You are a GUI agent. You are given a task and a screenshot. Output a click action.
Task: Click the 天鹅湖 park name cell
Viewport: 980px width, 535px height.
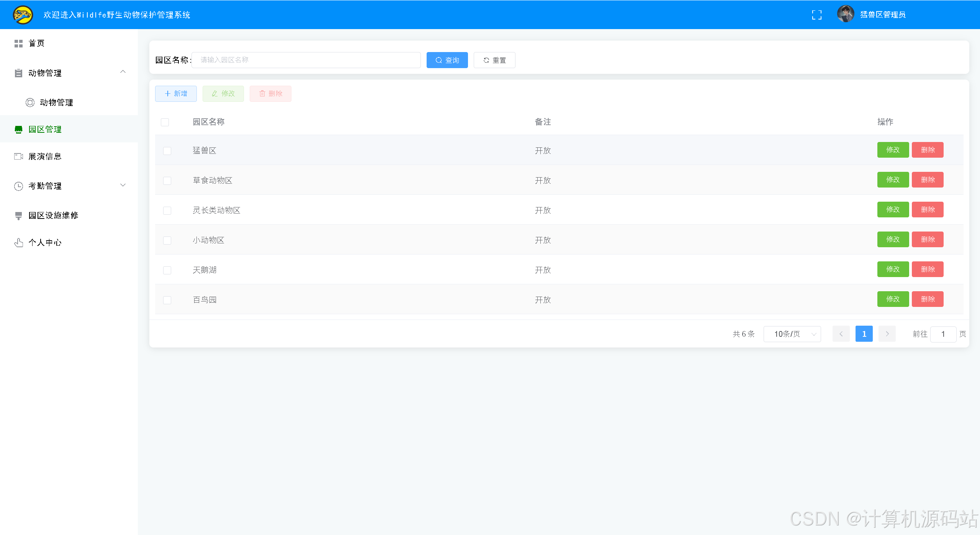205,270
